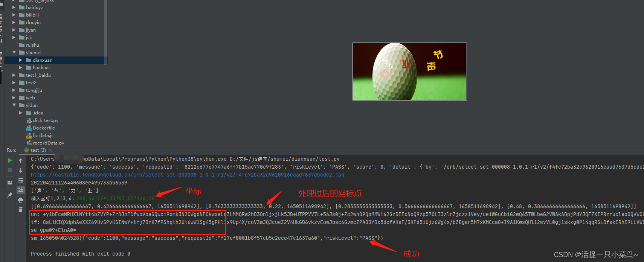Expand the dianxuan folder
The height and width of the screenshot is (262, 644).
[21, 60]
